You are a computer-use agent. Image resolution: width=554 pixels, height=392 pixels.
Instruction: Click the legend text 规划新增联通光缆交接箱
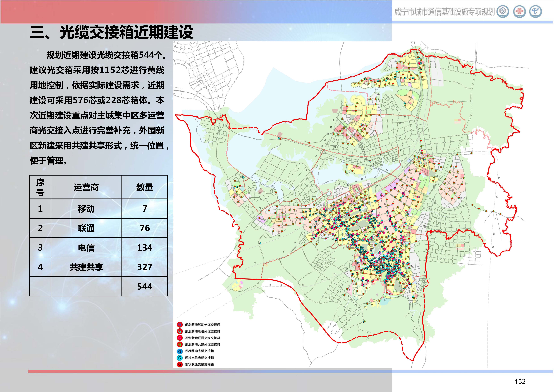[202, 338]
